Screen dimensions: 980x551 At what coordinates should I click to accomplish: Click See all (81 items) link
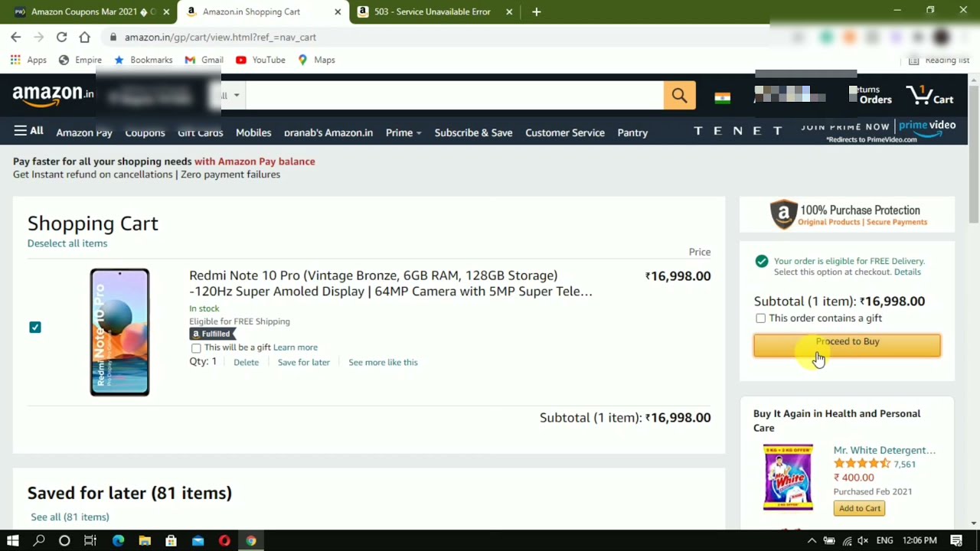click(70, 517)
